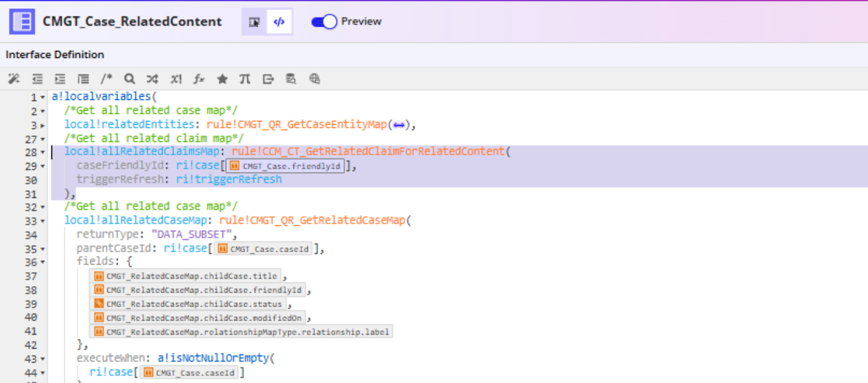The height and width of the screenshot is (383, 868).
Task: Switch to Expression mode view
Action: [279, 22]
